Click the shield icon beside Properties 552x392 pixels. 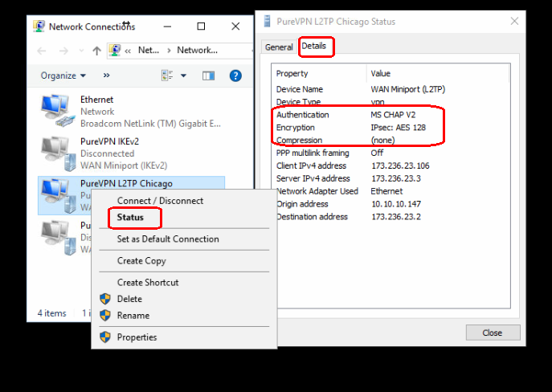(x=105, y=337)
